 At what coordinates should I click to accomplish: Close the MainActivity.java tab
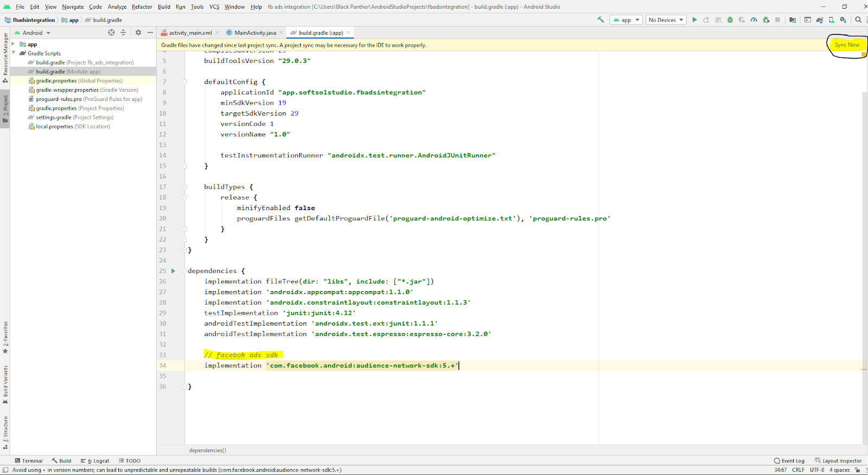click(281, 33)
